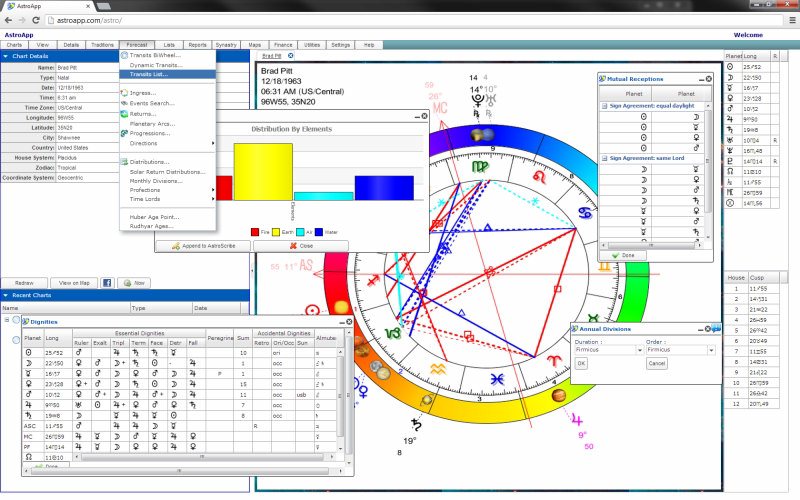Click the Append to AstroScribe button
Viewport: 800px width, 500px height.
click(204, 245)
